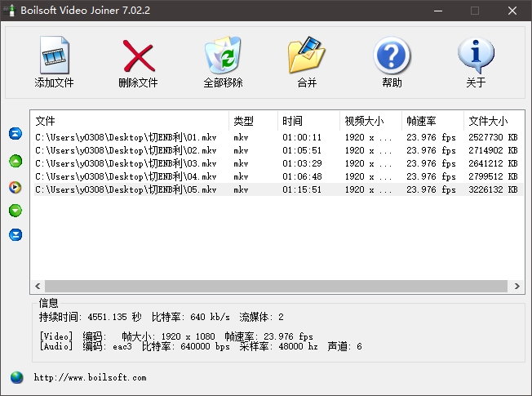Sort by 文件大小 column header

pyautogui.click(x=494, y=121)
